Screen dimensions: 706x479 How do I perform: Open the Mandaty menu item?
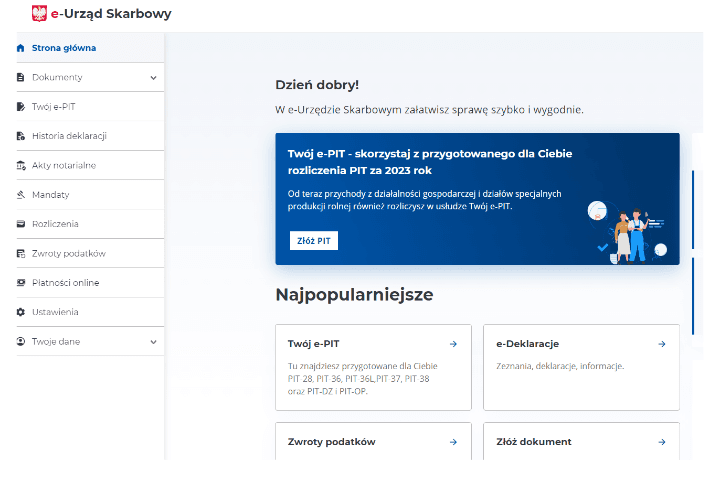point(50,195)
